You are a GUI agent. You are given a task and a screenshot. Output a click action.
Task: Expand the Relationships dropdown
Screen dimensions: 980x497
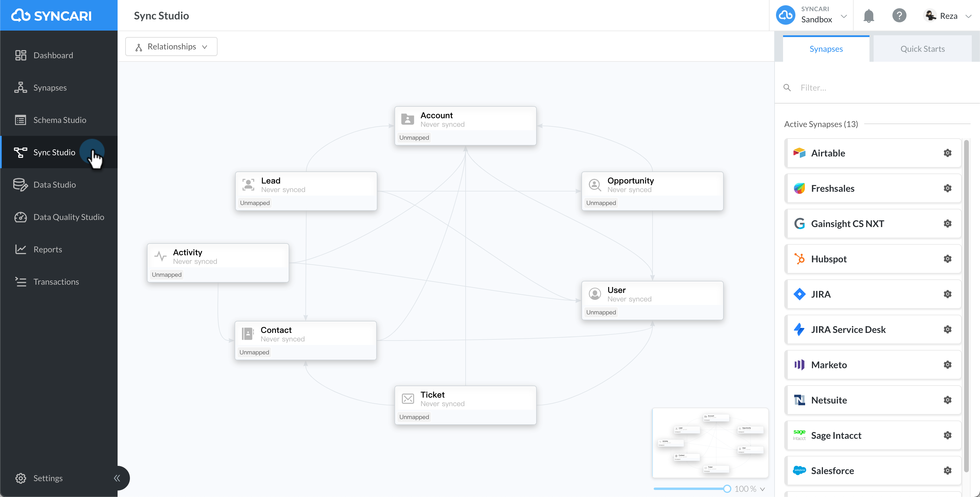click(171, 46)
